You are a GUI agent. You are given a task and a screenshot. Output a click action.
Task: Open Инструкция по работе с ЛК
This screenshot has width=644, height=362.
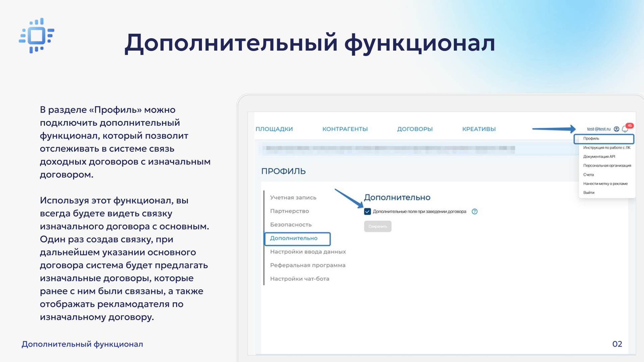click(x=606, y=147)
